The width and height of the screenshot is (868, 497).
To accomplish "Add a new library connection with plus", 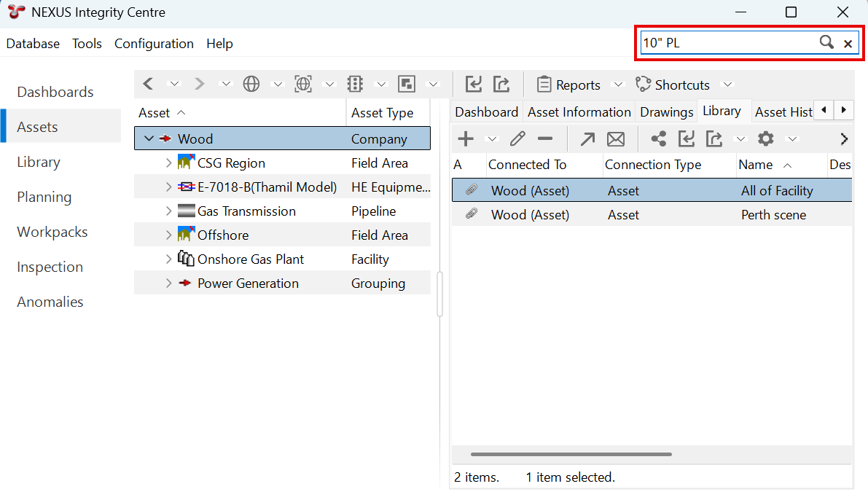I will 466,139.
